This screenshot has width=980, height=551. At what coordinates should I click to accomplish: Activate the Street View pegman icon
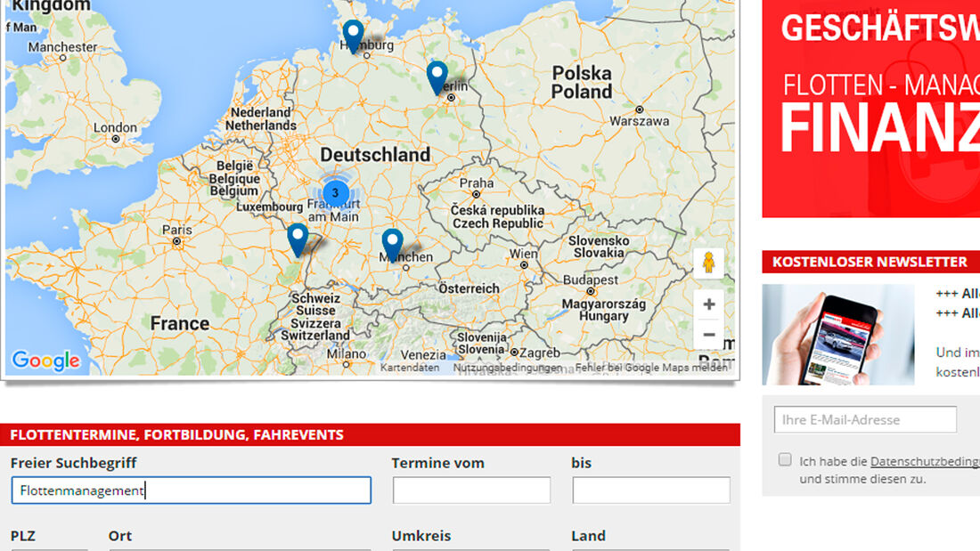pos(708,263)
